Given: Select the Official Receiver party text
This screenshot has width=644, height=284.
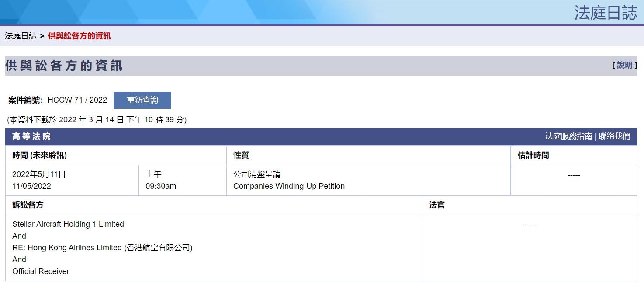Looking at the screenshot, I should [41, 271].
